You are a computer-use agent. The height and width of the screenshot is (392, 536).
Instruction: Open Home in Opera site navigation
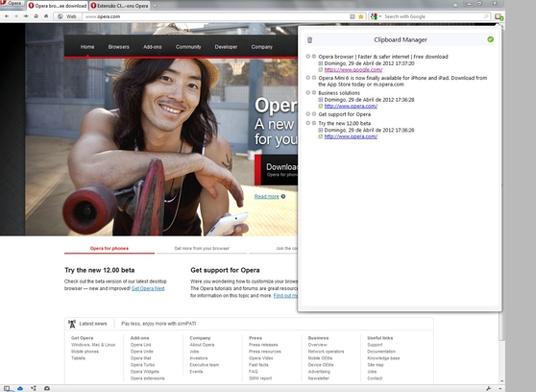click(x=87, y=47)
